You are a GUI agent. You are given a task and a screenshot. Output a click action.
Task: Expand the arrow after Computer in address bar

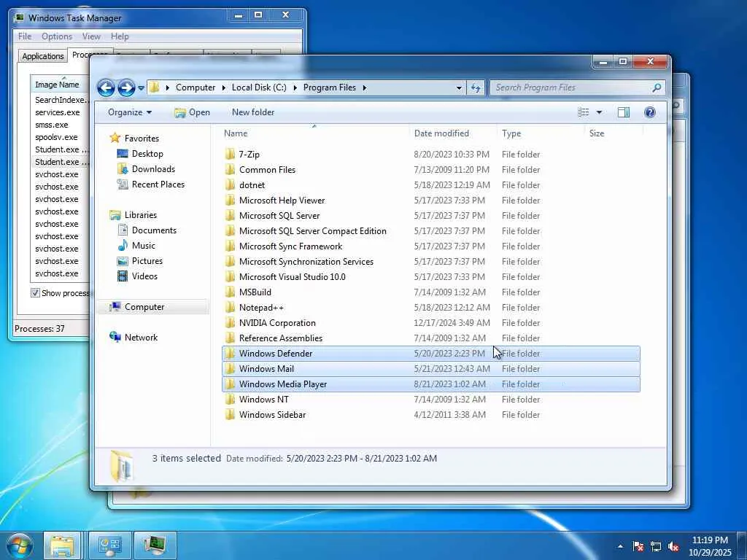click(223, 87)
